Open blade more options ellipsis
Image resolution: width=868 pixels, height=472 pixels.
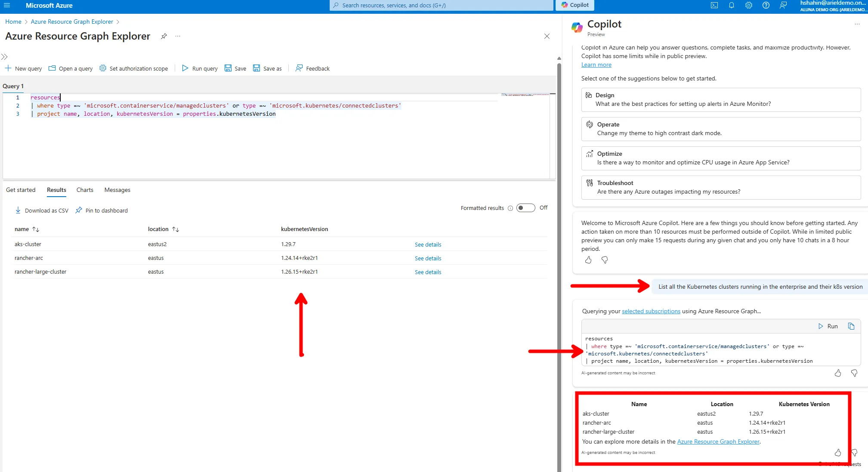tap(178, 36)
